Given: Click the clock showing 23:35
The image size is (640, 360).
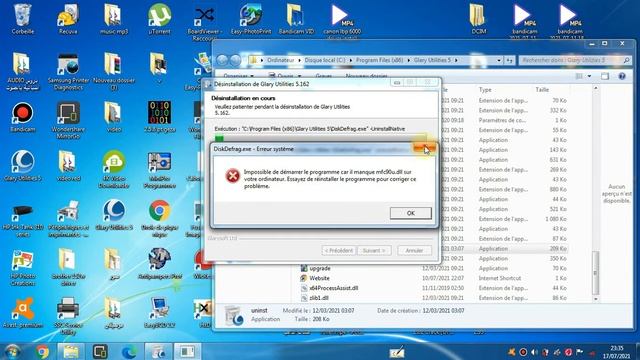Looking at the screenshot, I should click(617, 348).
